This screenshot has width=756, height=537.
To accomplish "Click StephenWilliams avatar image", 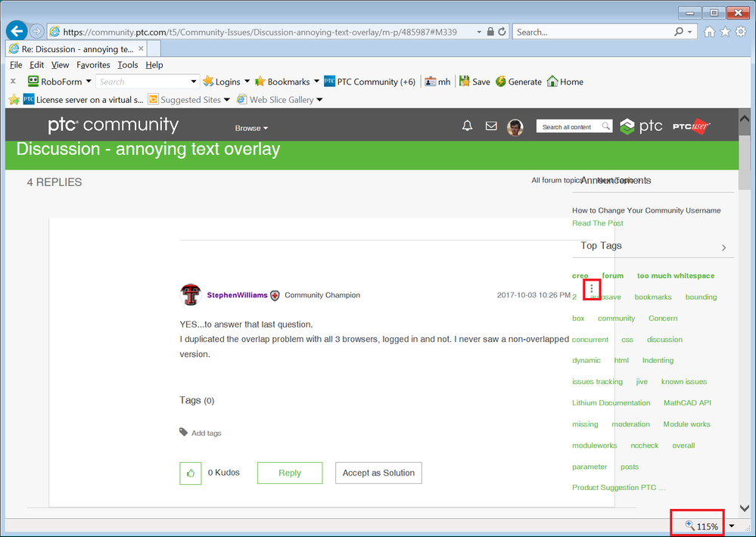I will click(x=191, y=294).
